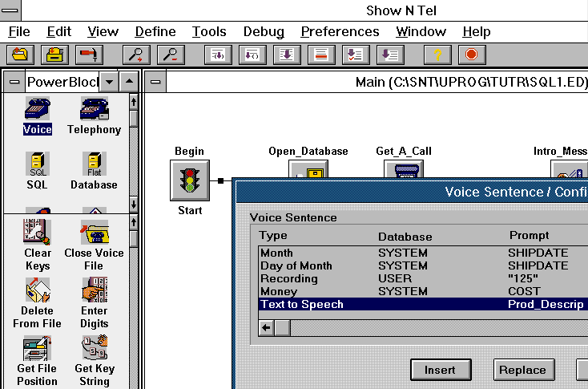Click the PowerBlock combo box text field

coord(62,82)
